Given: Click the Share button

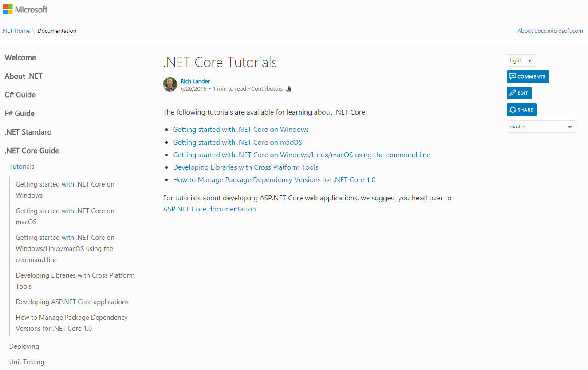Looking at the screenshot, I should [x=521, y=110].
